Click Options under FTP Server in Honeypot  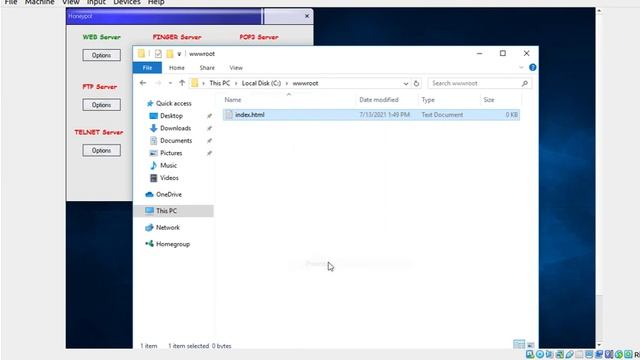(x=101, y=105)
